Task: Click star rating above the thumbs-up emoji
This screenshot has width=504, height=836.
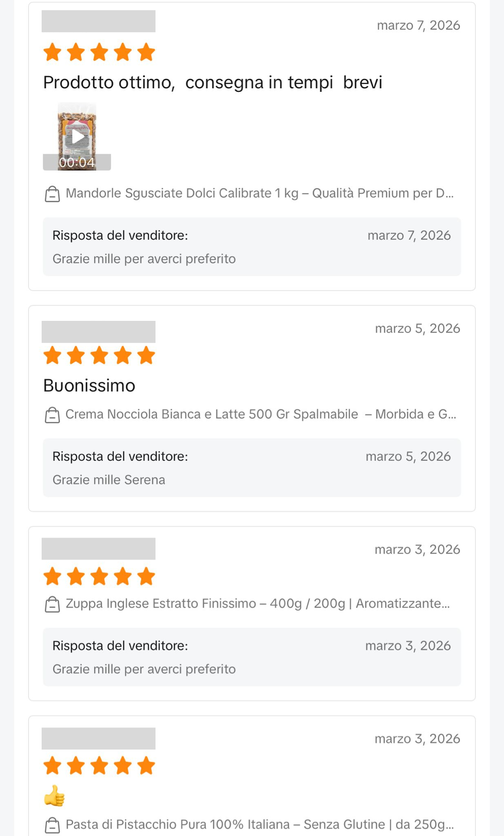Action: click(99, 766)
